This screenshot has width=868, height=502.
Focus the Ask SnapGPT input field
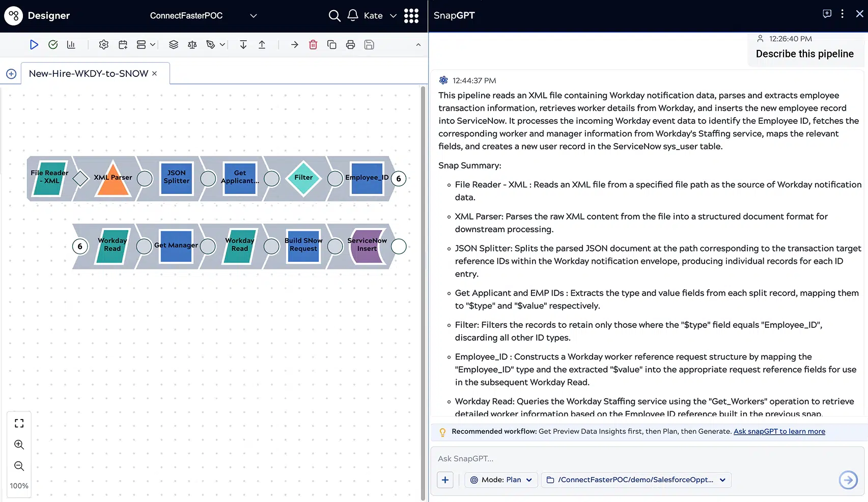point(647,459)
